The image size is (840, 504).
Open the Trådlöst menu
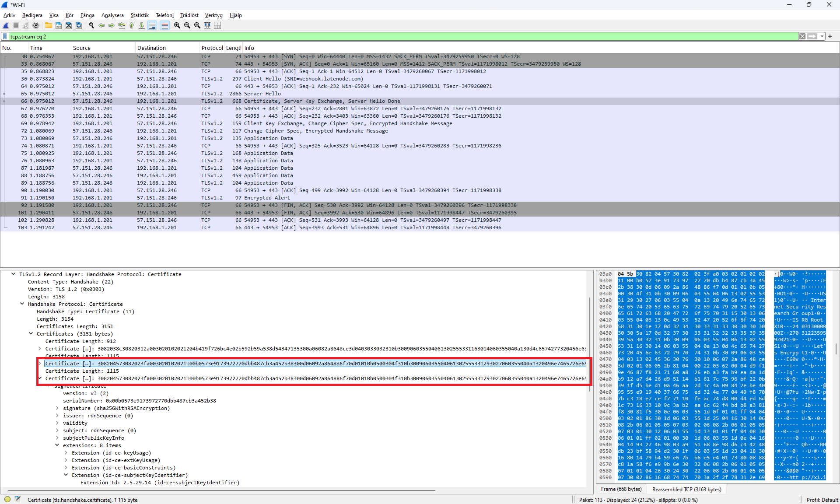click(x=189, y=15)
